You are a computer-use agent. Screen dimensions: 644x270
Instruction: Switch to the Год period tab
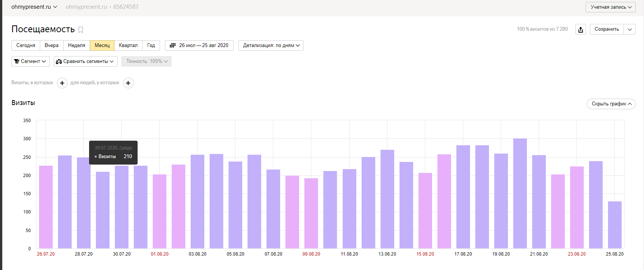click(x=151, y=46)
